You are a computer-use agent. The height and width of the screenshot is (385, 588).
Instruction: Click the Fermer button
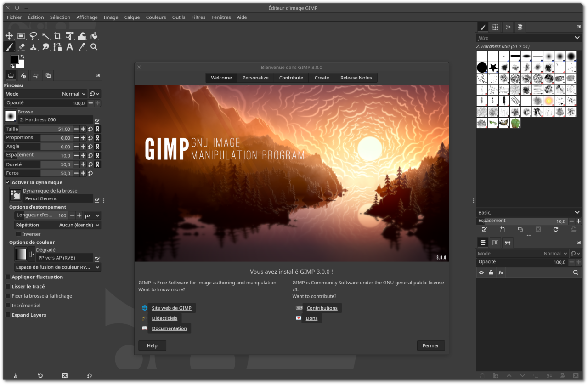point(430,345)
